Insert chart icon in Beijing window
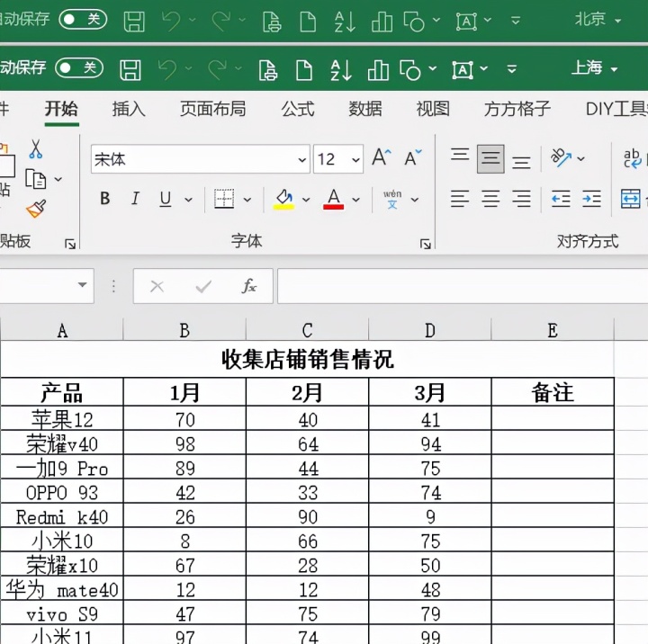Viewport: 648px width, 644px height. tap(382, 22)
